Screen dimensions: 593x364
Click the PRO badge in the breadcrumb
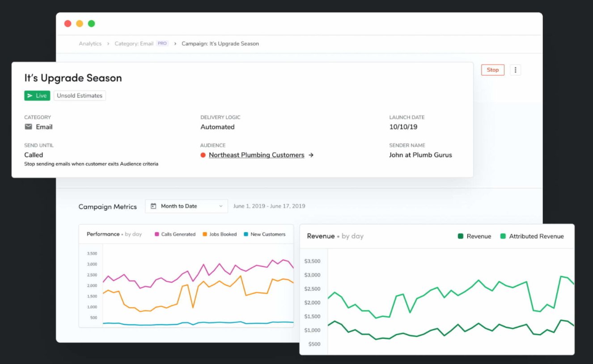[x=162, y=43]
